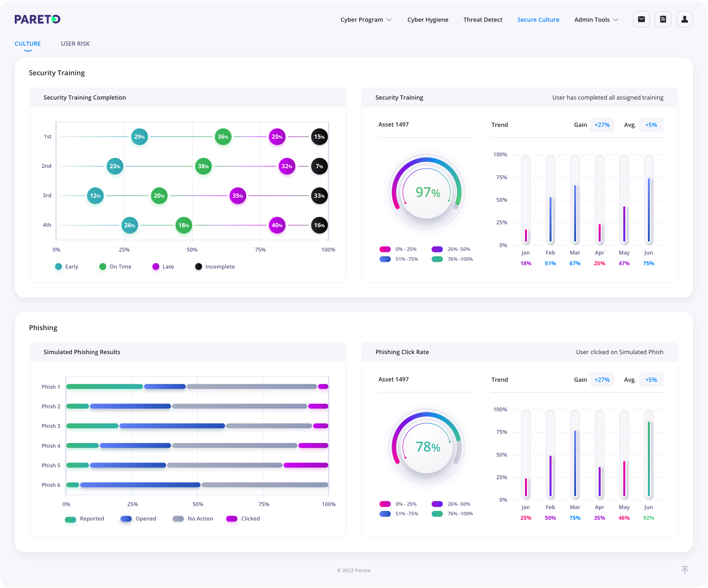Open the Admin Tools dropdown
Viewport: 708px width, 588px height.
coord(596,20)
